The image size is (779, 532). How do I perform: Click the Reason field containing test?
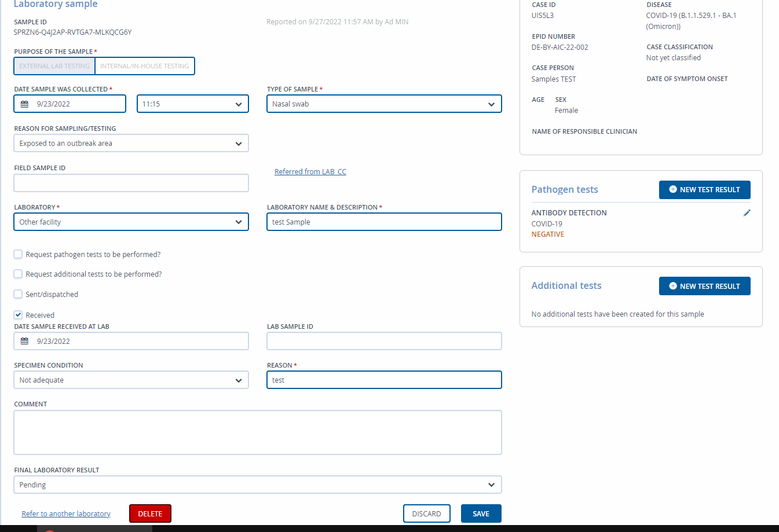384,380
